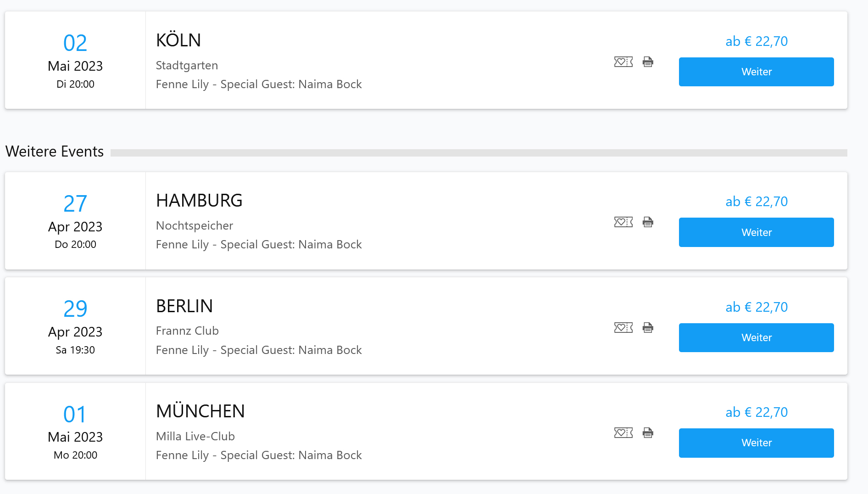Click the heart ticket icon for München
Screen dimensions: 868x494
click(623, 432)
